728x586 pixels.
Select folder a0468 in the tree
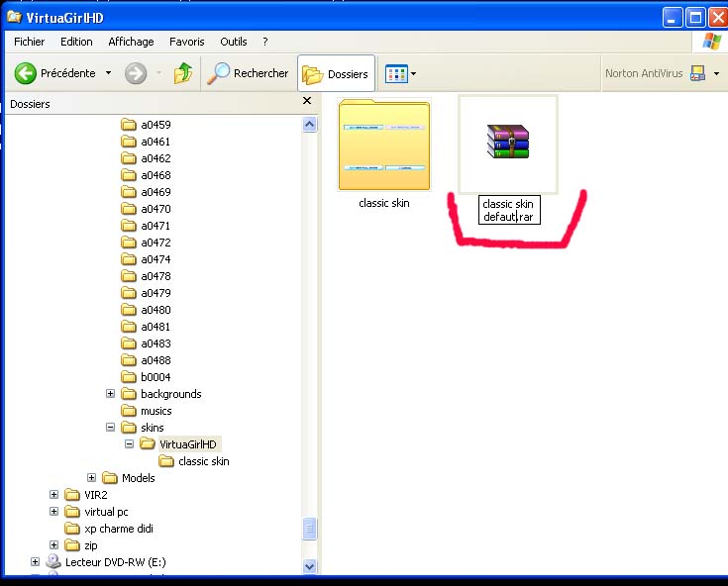pos(147,175)
